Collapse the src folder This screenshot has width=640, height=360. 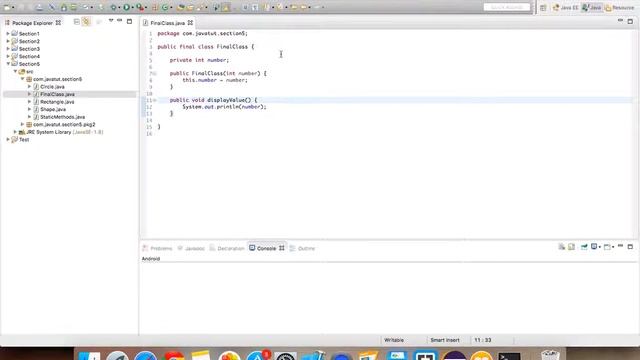[15, 71]
